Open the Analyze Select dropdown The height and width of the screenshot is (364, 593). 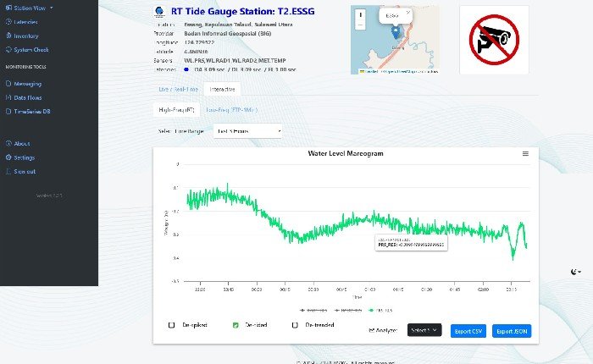pos(424,330)
